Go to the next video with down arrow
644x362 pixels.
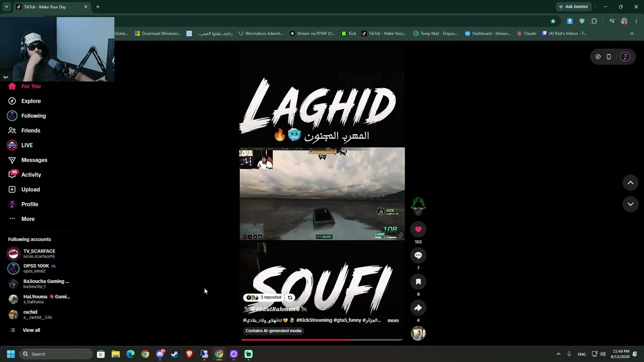click(630, 204)
